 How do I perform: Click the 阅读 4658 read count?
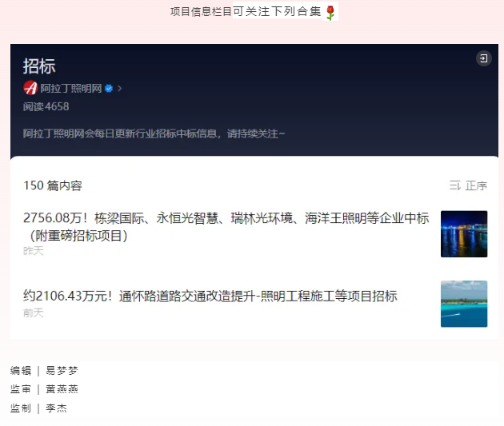click(x=46, y=106)
